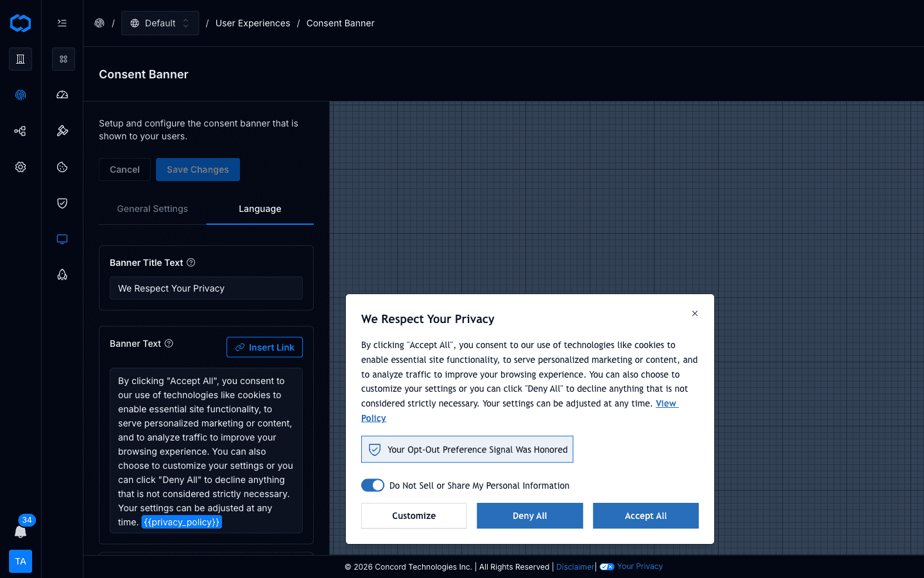Open the Default project dropdown
The width and height of the screenshot is (924, 578).
click(160, 23)
